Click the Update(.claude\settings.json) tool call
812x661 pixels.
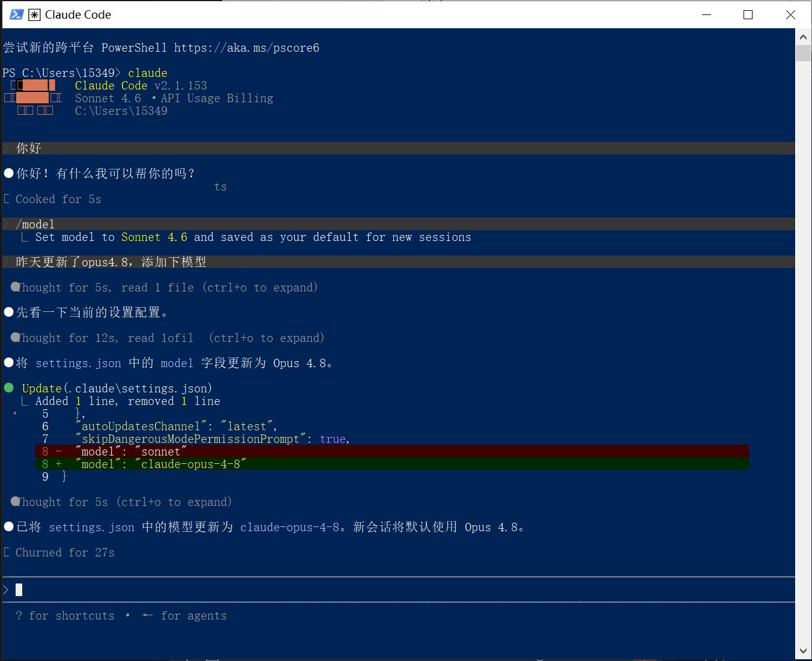(x=117, y=388)
